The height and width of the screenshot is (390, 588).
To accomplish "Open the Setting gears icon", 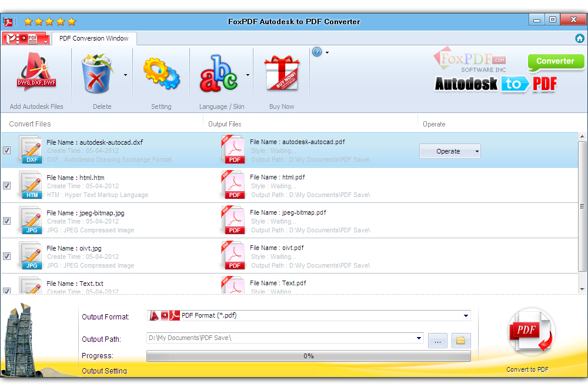I will click(161, 74).
